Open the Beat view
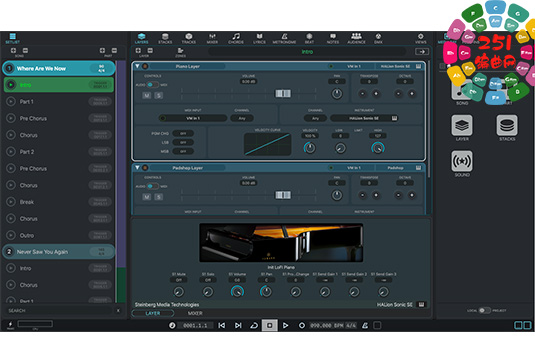Viewport: 535px width, 363px height. 309,38
